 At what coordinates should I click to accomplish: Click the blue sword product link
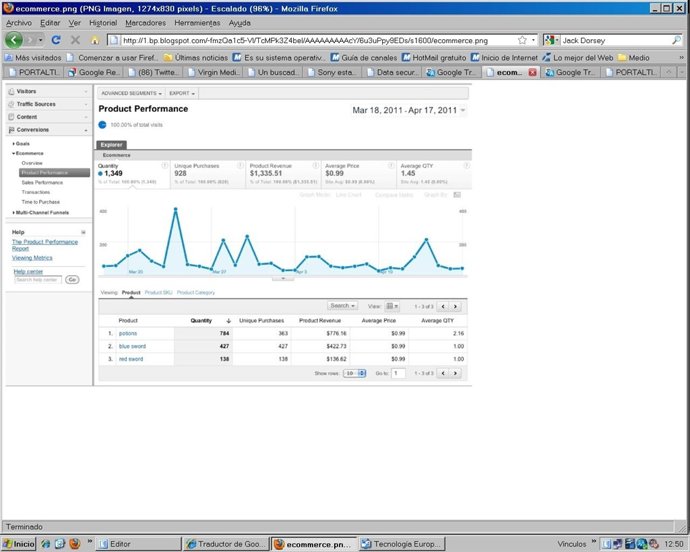pyautogui.click(x=132, y=346)
